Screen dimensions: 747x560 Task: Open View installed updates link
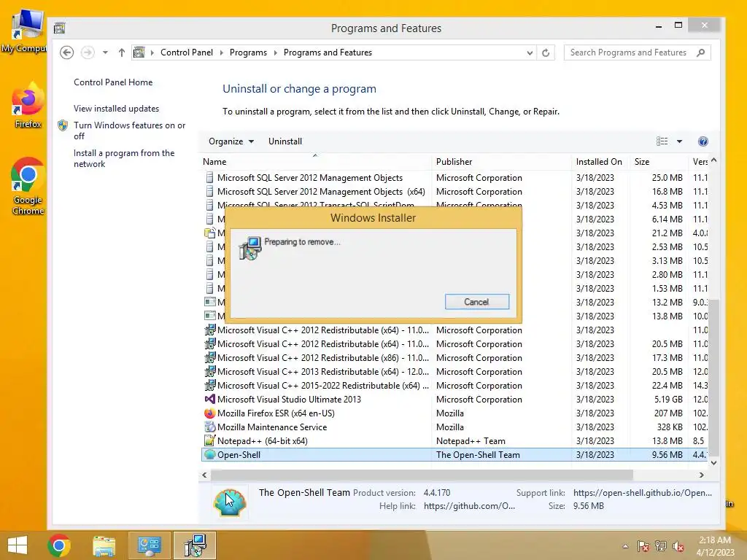pos(116,109)
